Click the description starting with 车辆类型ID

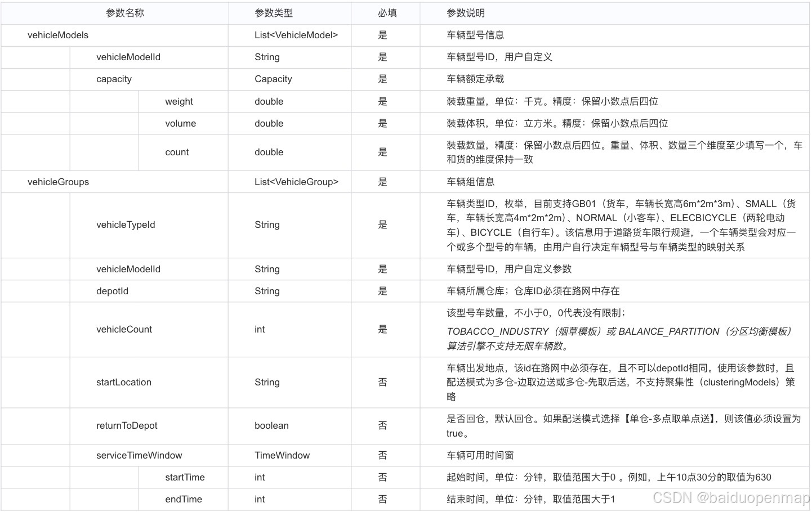coord(621,225)
